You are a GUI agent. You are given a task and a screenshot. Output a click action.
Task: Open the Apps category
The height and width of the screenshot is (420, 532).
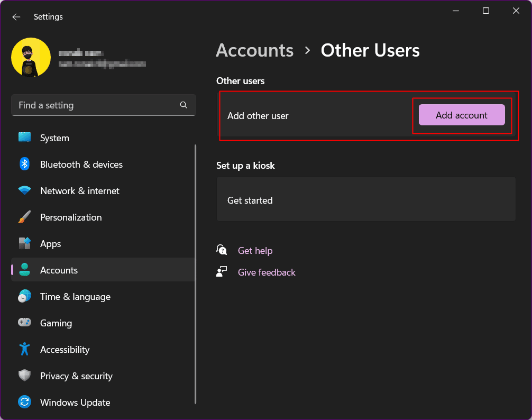tap(51, 244)
